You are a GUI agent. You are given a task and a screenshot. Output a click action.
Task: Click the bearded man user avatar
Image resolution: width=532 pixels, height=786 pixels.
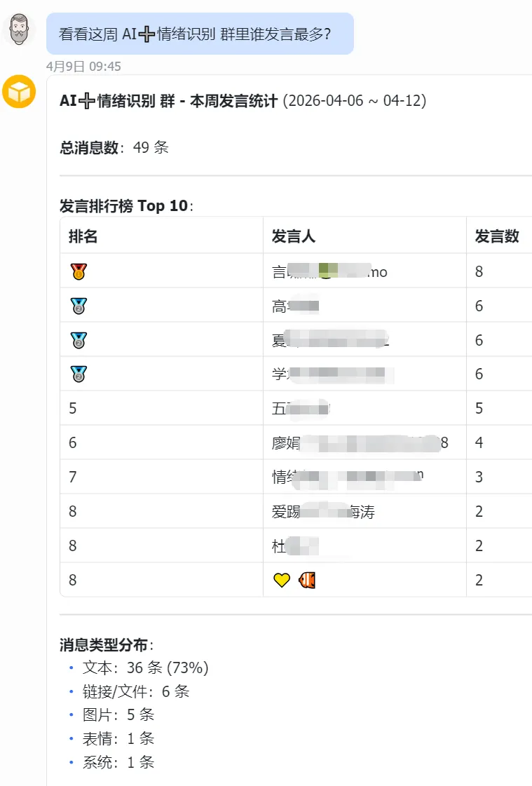[x=19, y=30]
